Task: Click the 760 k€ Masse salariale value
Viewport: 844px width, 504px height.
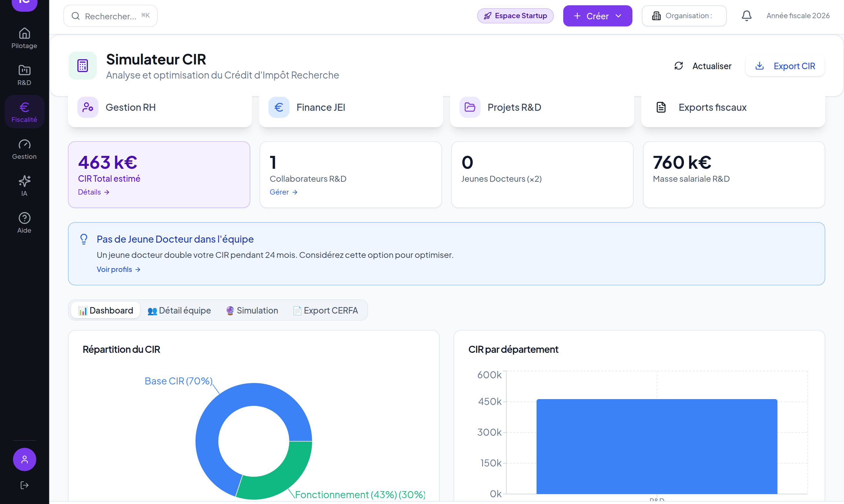Action: coord(682,162)
